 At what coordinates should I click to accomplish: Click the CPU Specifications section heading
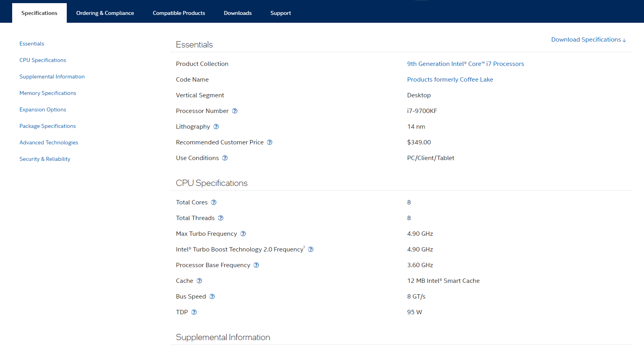click(x=212, y=183)
